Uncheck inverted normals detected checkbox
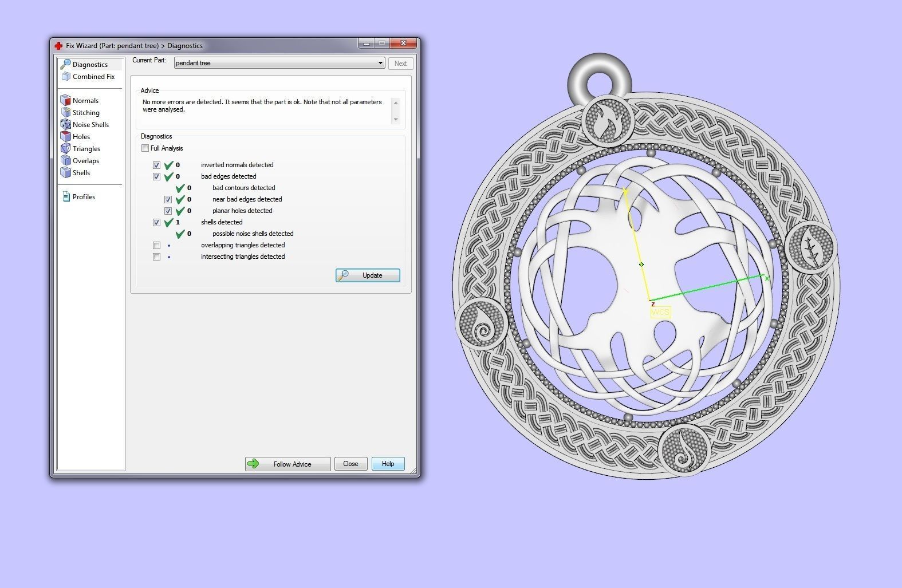 (x=156, y=165)
